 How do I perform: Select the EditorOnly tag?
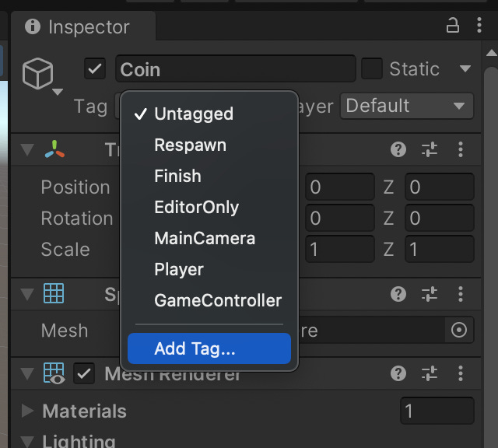209,207
